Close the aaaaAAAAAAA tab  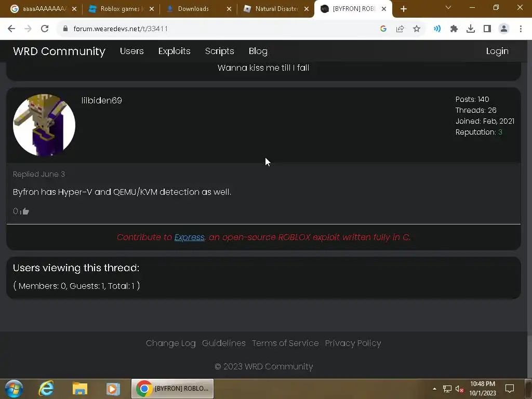pyautogui.click(x=74, y=9)
